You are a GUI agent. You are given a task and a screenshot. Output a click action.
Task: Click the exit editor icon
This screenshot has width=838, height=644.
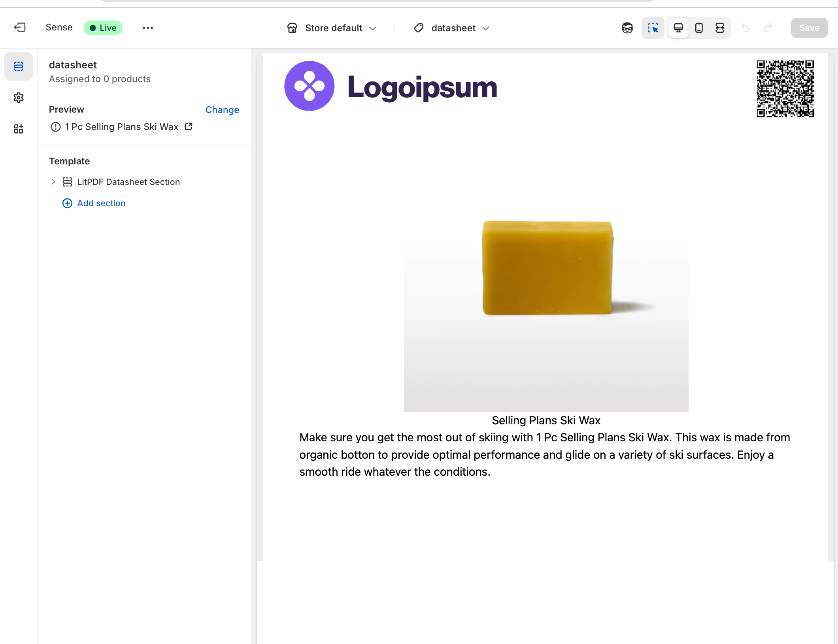pyautogui.click(x=20, y=28)
